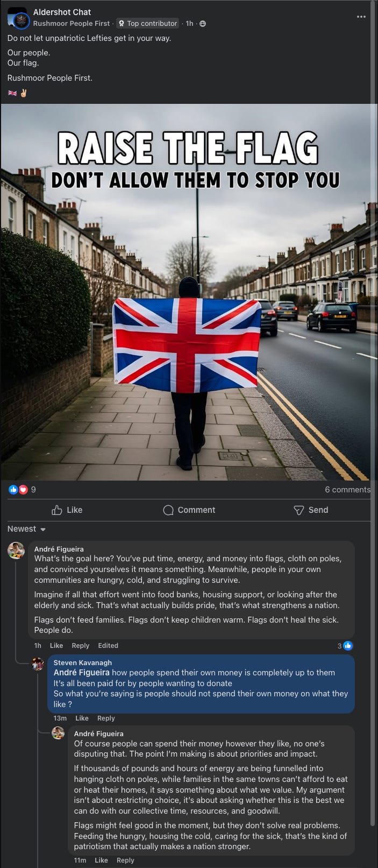This screenshot has height=868, width=378.
Task: Click the Aldershot Chat group avatar
Action: [18, 18]
